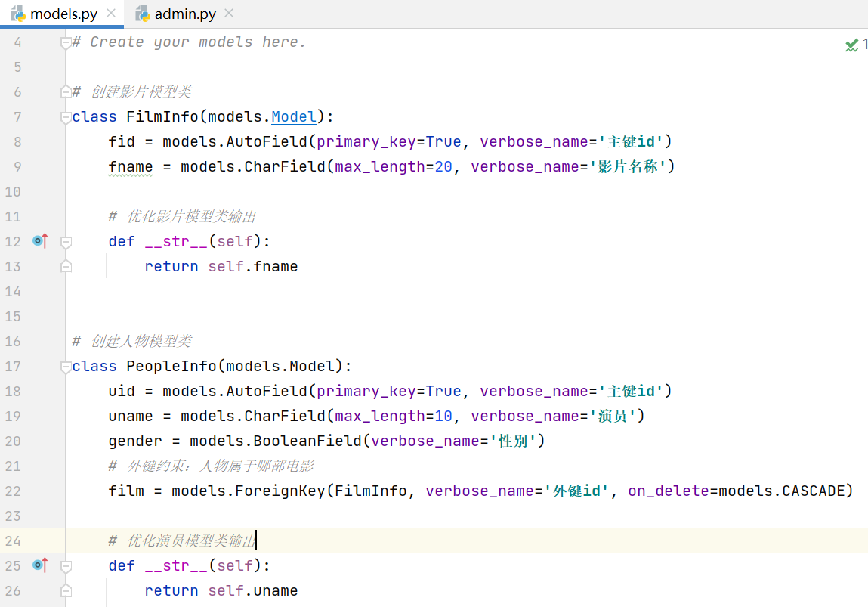Click line number 22 in the gutter

tap(13, 491)
